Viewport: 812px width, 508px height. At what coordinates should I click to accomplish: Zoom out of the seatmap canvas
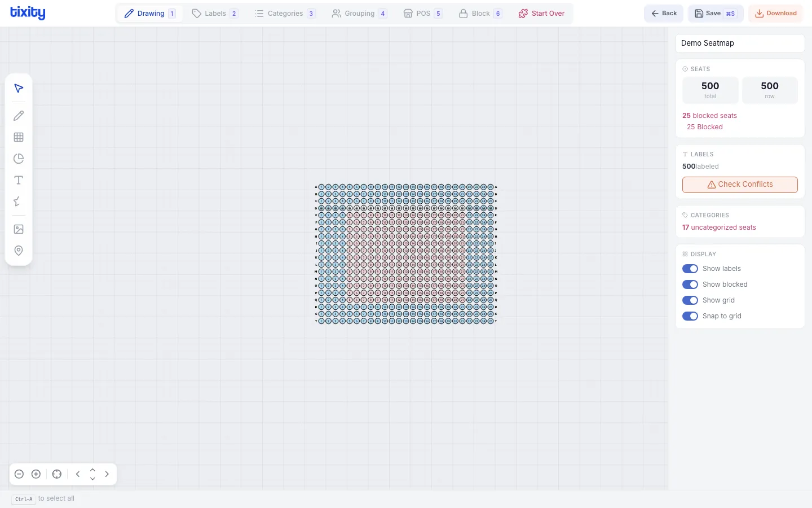[x=19, y=474]
